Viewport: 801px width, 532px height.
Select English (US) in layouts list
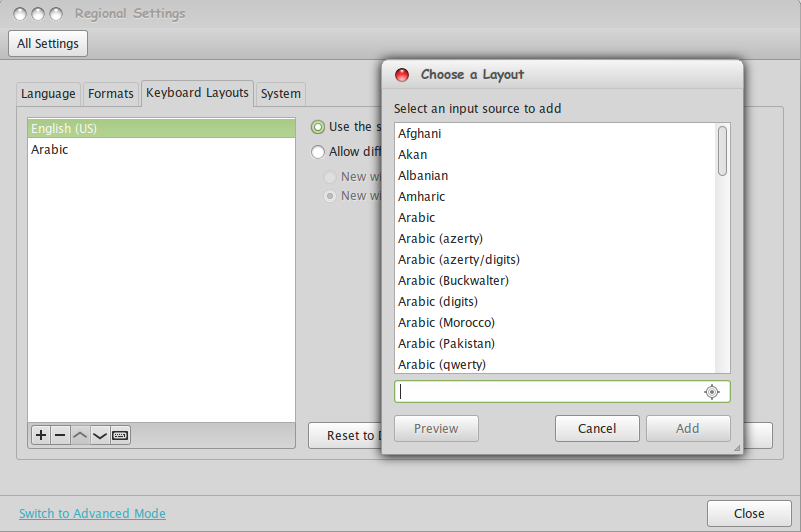click(x=161, y=128)
